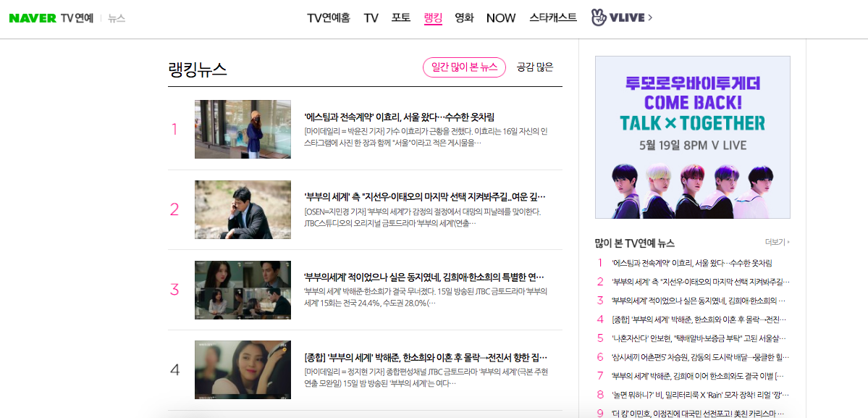The image size is (868, 418).
Task: Expand 더보기 in 많이 본 TV연예 뉴스
Action: point(778,242)
